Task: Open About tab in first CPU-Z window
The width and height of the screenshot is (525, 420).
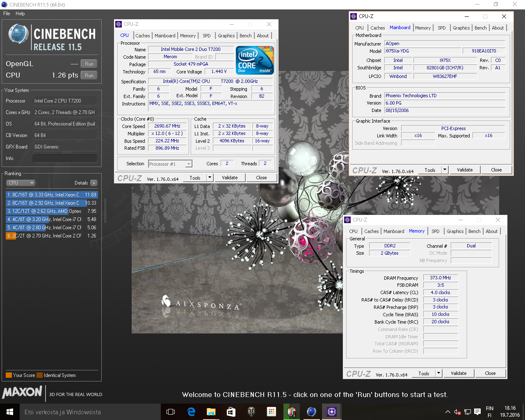Action: (263, 36)
